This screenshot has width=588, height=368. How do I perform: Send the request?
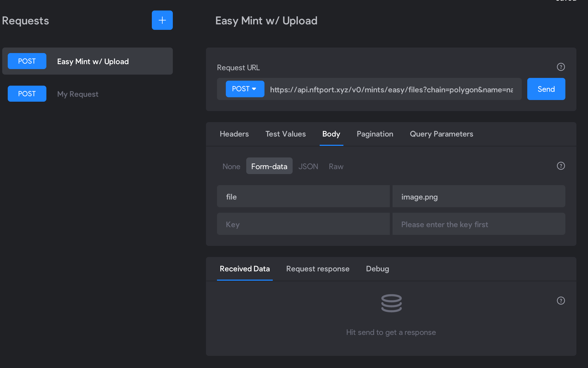(546, 89)
